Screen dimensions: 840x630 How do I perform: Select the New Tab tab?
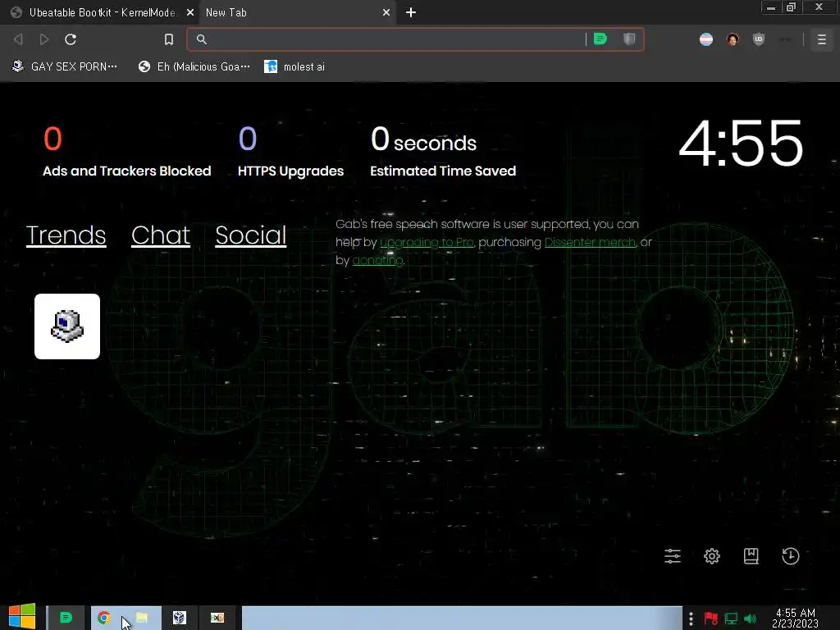click(298, 12)
